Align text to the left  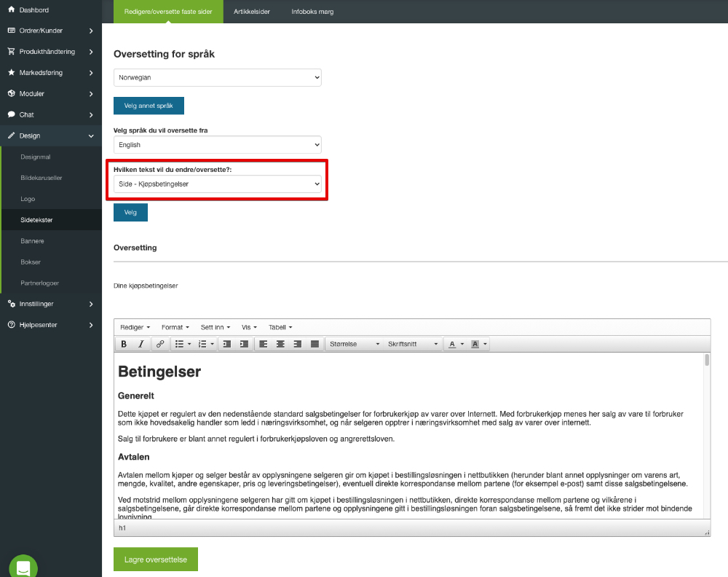point(264,345)
